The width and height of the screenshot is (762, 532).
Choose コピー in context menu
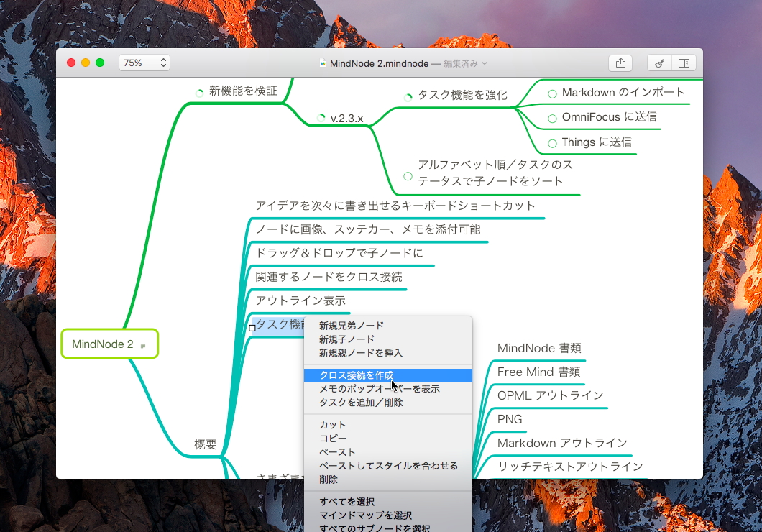[x=387, y=439]
